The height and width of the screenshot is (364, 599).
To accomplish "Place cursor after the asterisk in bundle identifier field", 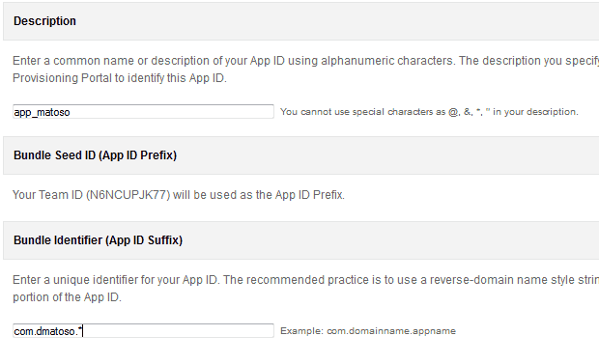I will 82,331.
